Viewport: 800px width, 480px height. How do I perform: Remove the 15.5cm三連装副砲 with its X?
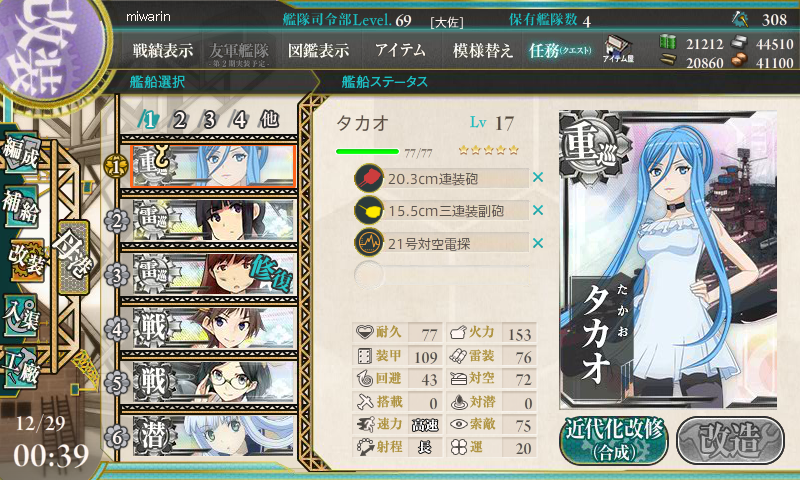pos(538,210)
